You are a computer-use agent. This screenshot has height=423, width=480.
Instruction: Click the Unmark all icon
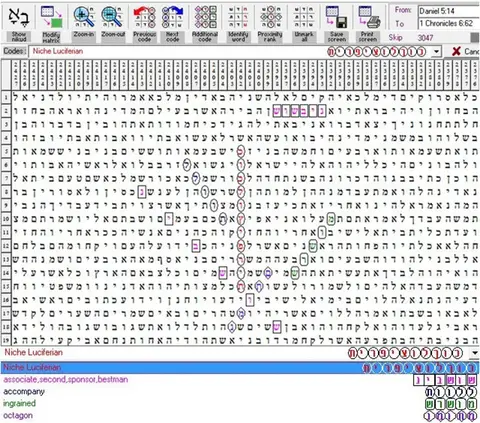pyautogui.click(x=304, y=17)
